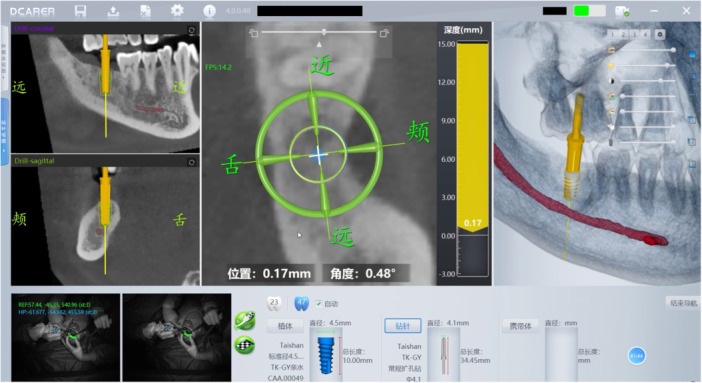Toggle the implant visibility icon
Image resolution: width=702 pixels, height=383 pixels.
[x=611, y=142]
